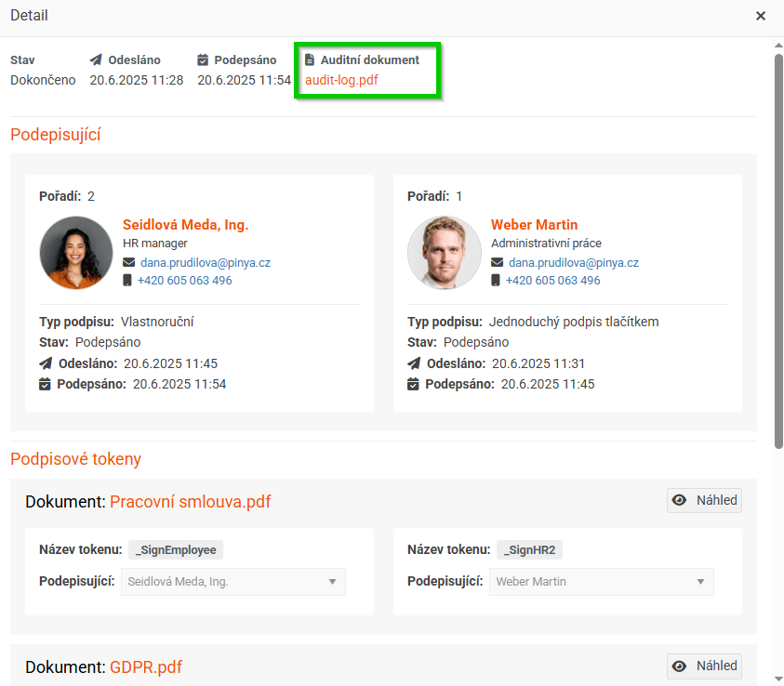Screen dimensions: 784x686
Task: Open Weber Martin profile link
Action: tap(534, 225)
